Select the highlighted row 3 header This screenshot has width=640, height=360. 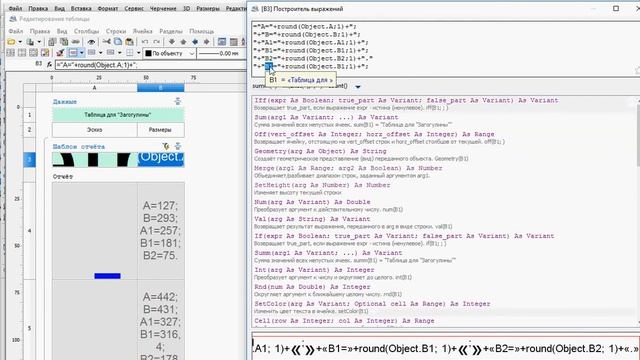(29, 160)
